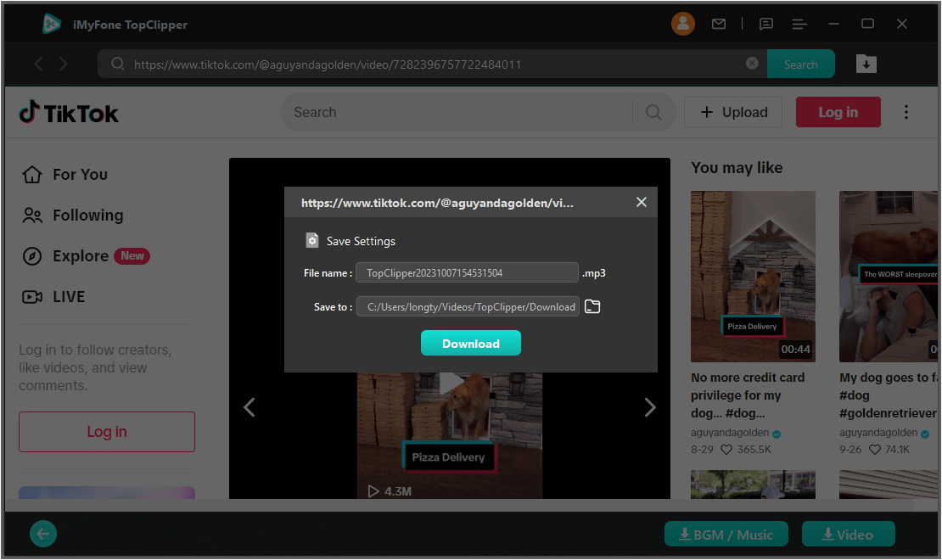Click the heart icon beside 365.5K
This screenshot has width=942, height=560.
click(x=726, y=450)
